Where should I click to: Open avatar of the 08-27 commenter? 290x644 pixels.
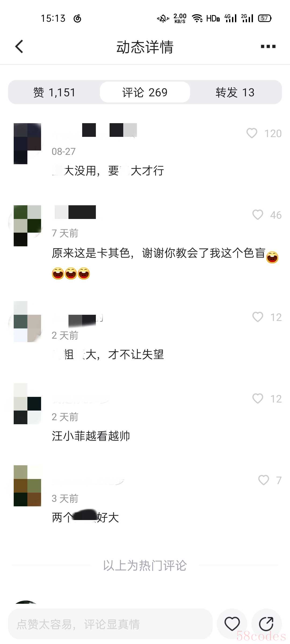tap(27, 144)
